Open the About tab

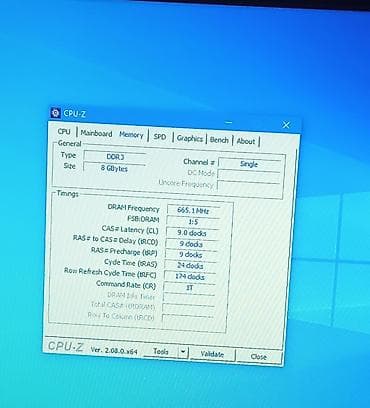tap(246, 141)
